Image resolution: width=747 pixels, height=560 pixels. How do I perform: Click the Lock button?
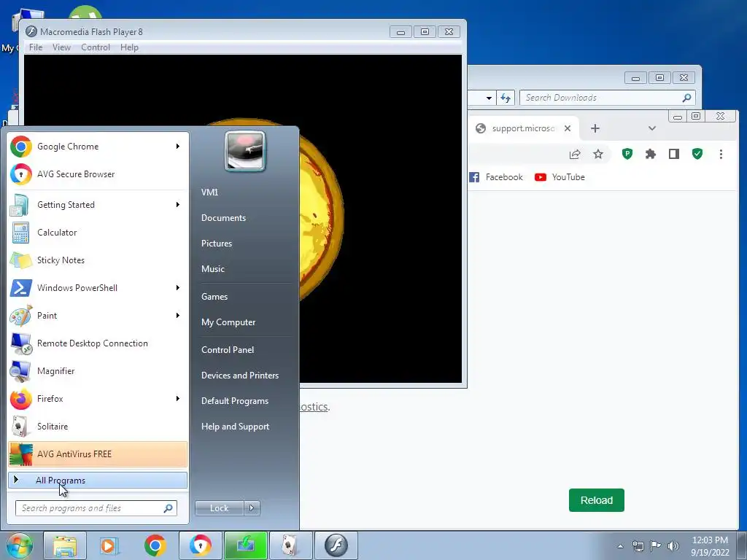point(219,508)
